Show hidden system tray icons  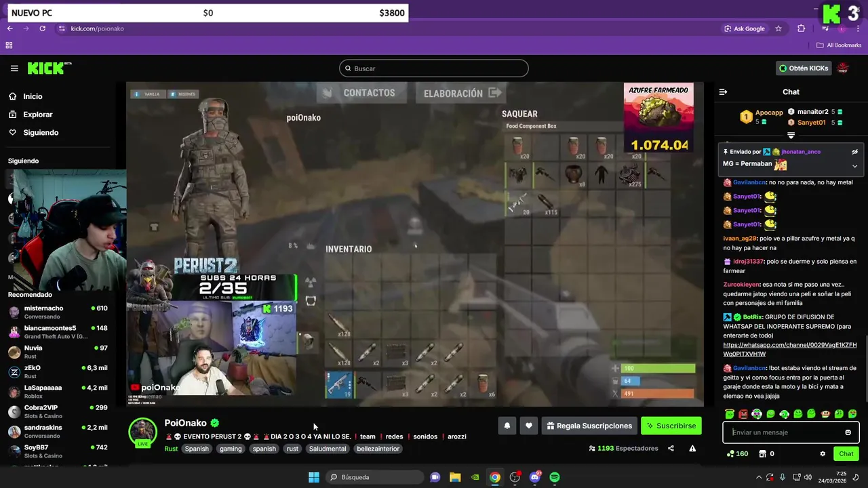point(759,477)
